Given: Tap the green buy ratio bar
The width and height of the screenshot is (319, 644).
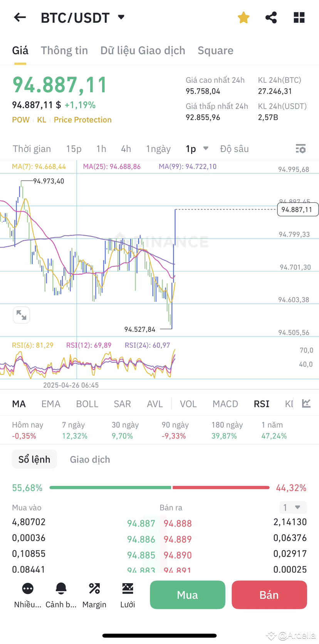Looking at the screenshot, I should coord(110,488).
